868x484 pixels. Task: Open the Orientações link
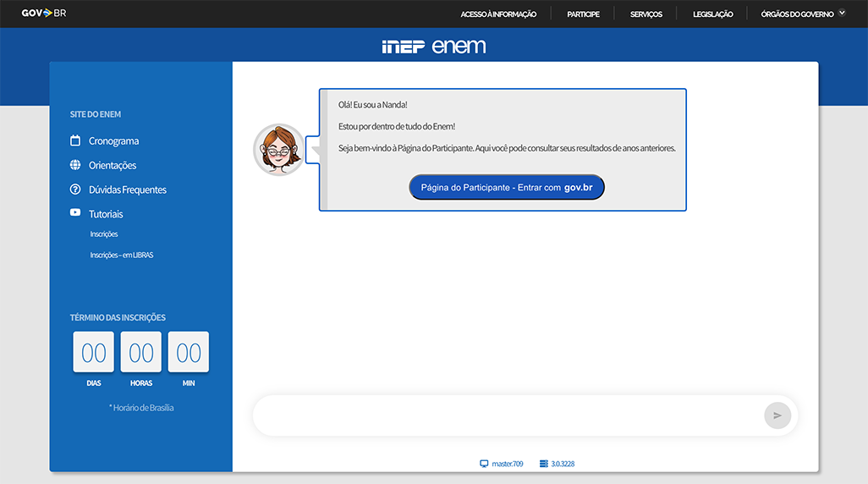(113, 165)
